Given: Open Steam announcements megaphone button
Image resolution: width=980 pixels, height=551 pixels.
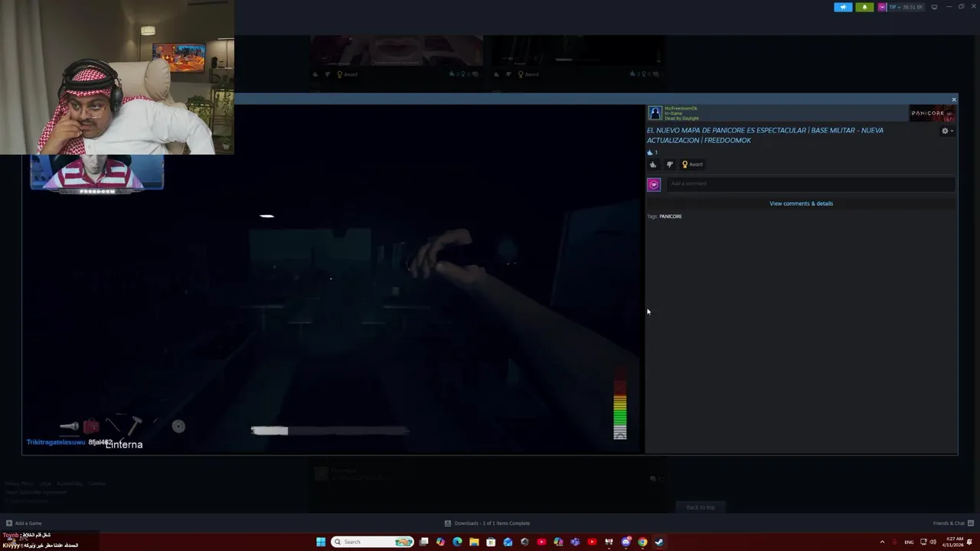Looking at the screenshot, I should pos(843,7).
